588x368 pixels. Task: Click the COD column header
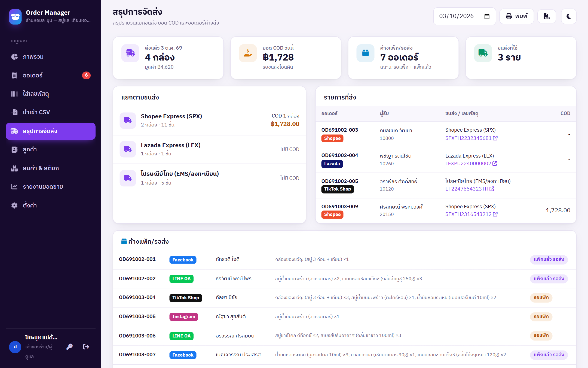[565, 113]
